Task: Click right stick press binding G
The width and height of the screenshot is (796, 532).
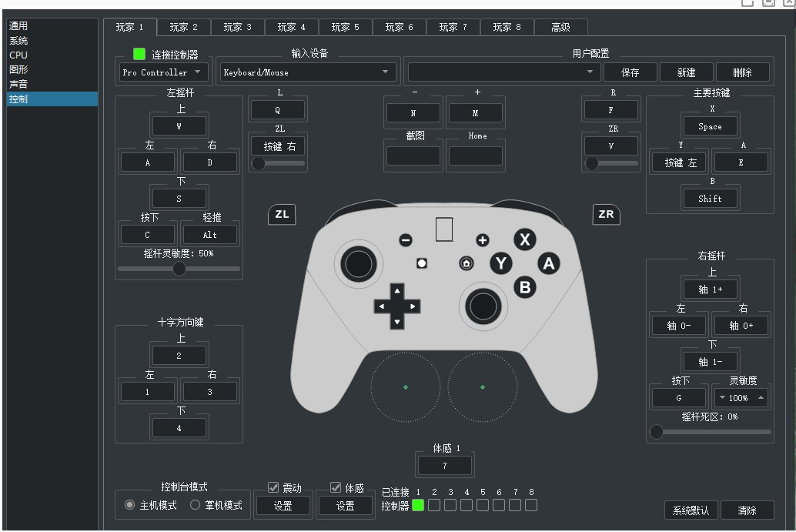Action: (679, 398)
